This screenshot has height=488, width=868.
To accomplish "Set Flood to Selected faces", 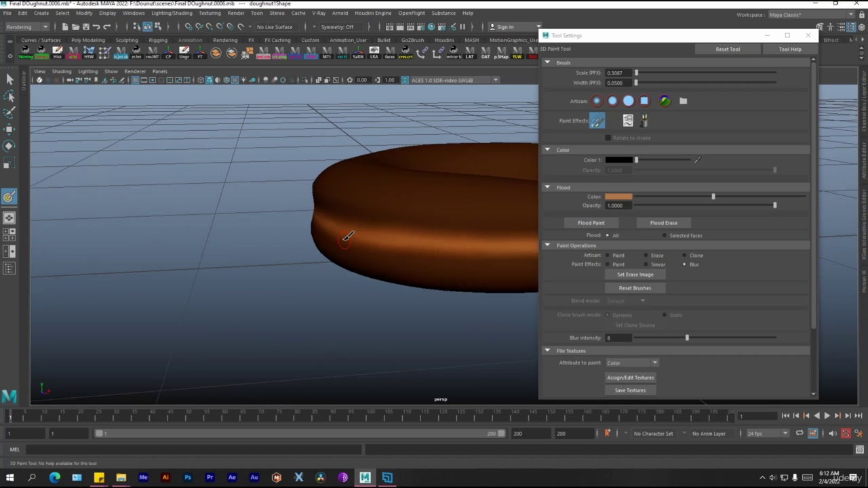I will (x=665, y=236).
